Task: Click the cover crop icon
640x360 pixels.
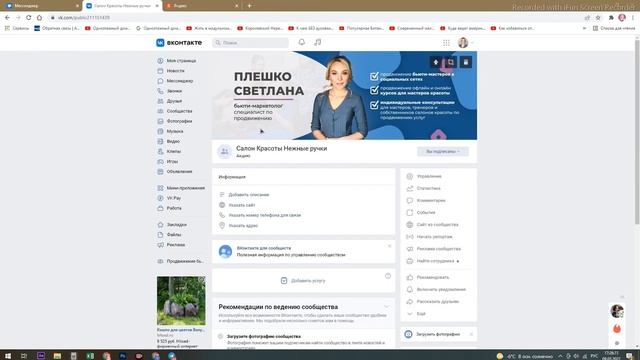Action: pos(451,62)
